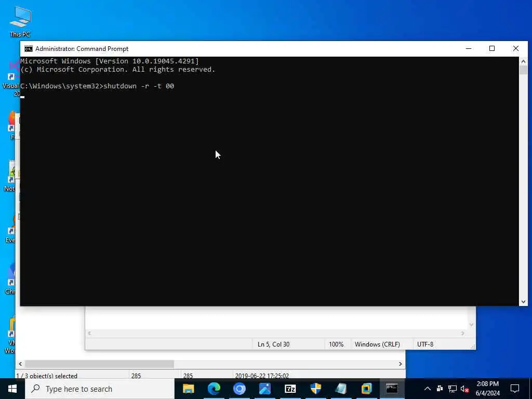Minimize the Command Prompt window

pyautogui.click(x=469, y=48)
